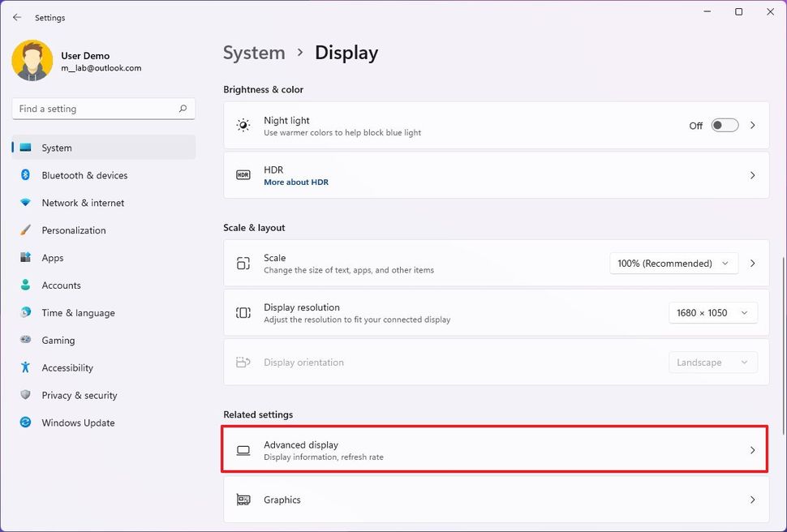The width and height of the screenshot is (787, 532).
Task: Click the Personalization paintbrush icon
Action: (x=25, y=230)
